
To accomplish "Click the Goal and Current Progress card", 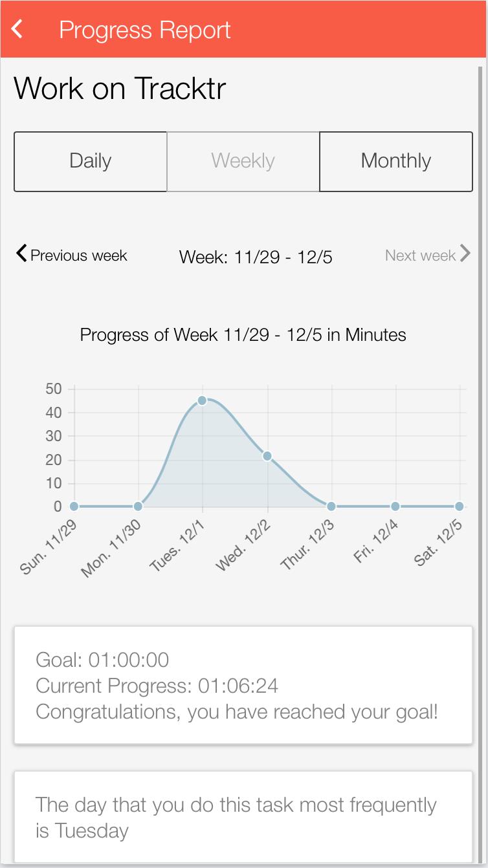I will pos(243,686).
